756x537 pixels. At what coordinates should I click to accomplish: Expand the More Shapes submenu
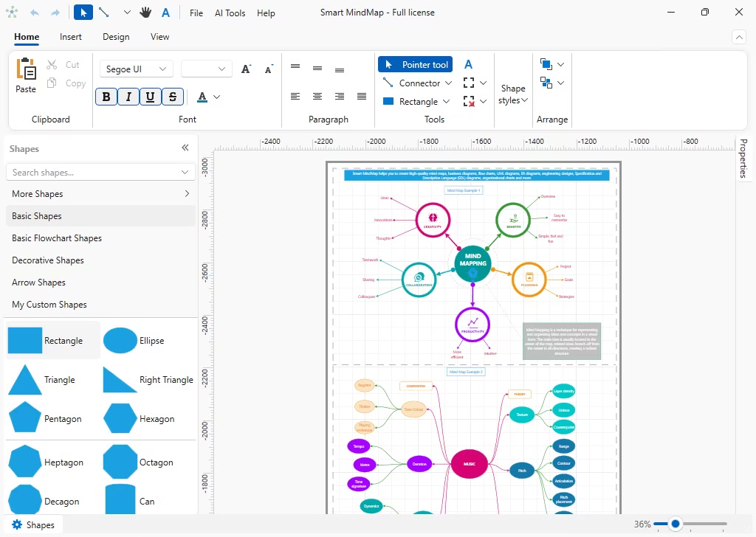(187, 193)
